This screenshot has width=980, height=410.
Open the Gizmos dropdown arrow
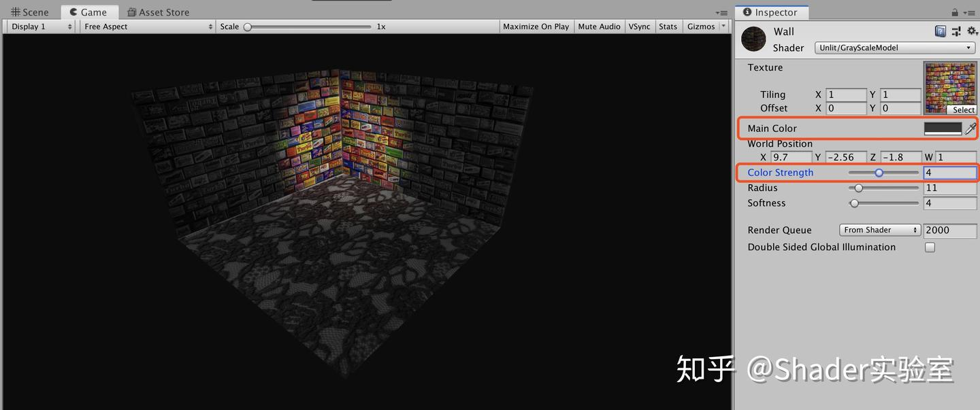pos(723,27)
